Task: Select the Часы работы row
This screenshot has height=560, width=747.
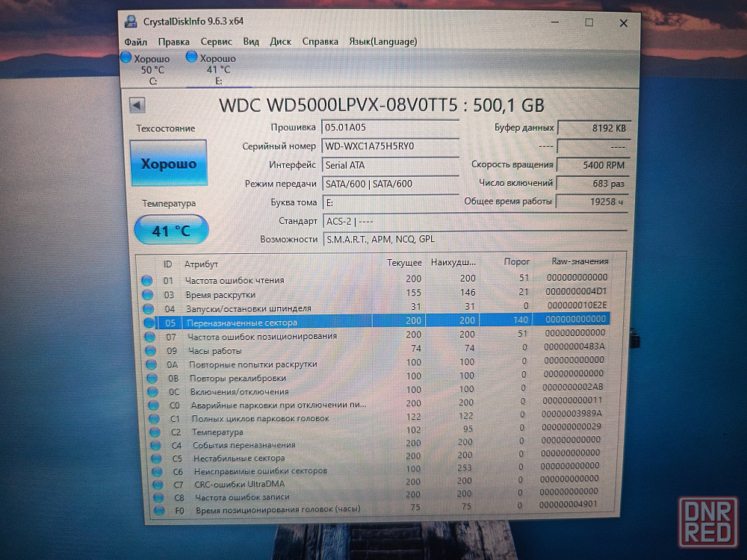Action: 376,349
